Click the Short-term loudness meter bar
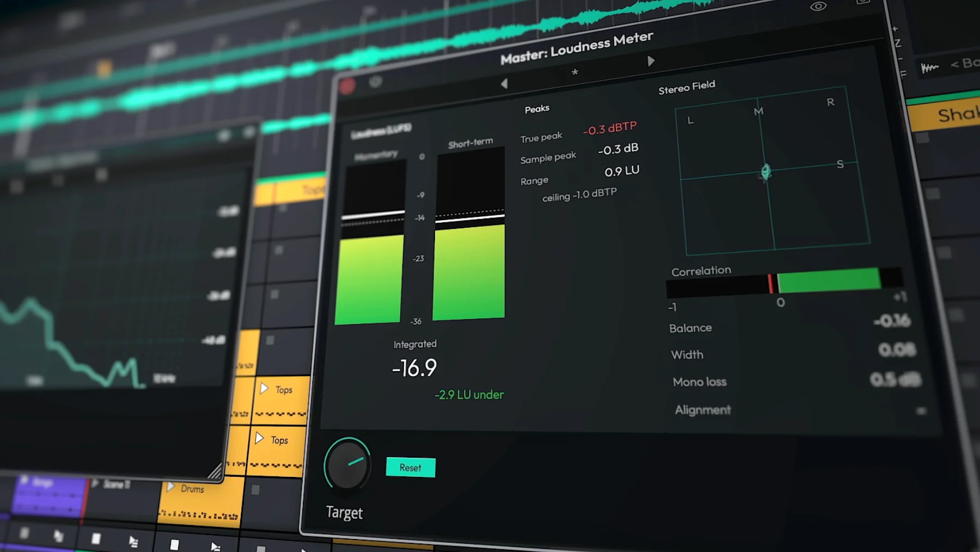The image size is (980, 552). pos(469,234)
